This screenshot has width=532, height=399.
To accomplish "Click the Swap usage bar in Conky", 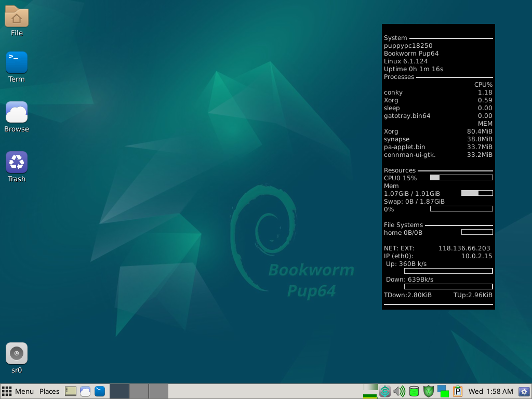I will tap(461, 209).
